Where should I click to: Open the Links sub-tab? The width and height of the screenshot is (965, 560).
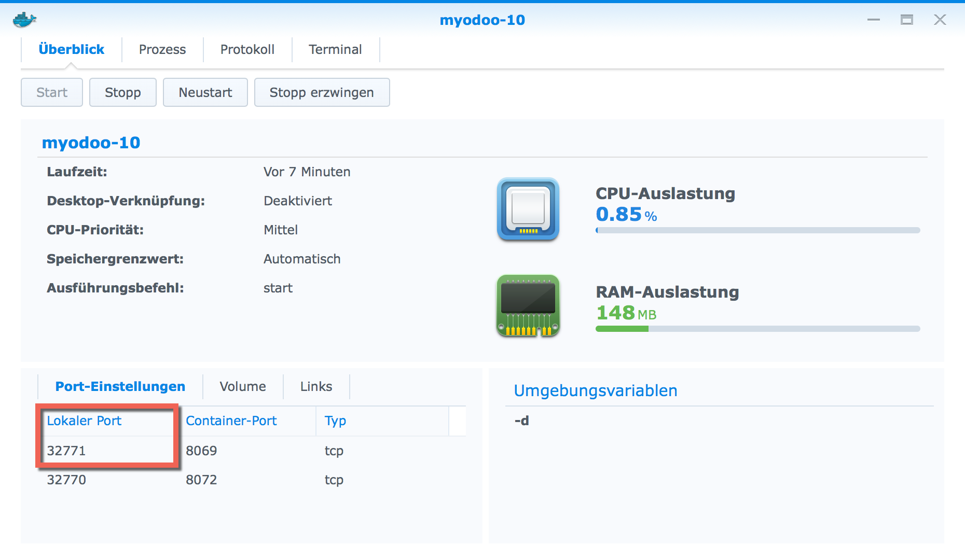coord(315,386)
